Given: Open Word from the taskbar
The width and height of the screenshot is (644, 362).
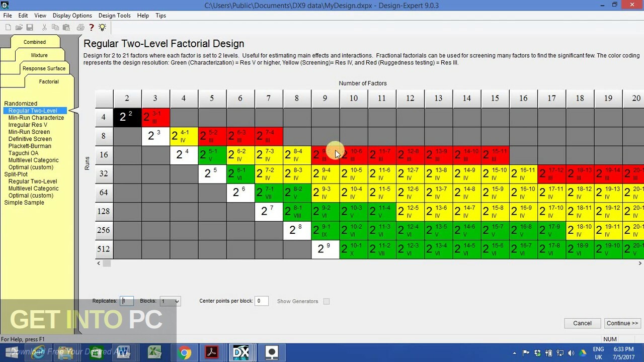Looking at the screenshot, I should 122,352.
